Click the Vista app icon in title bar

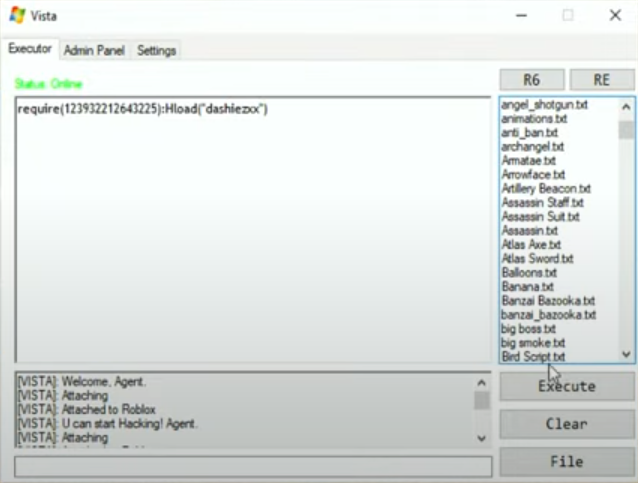click(x=17, y=15)
